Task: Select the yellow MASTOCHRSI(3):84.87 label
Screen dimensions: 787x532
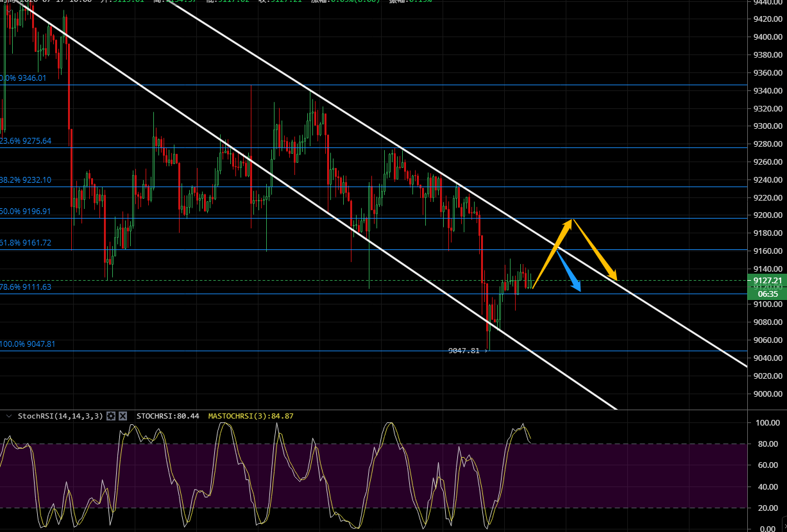Action: point(251,416)
